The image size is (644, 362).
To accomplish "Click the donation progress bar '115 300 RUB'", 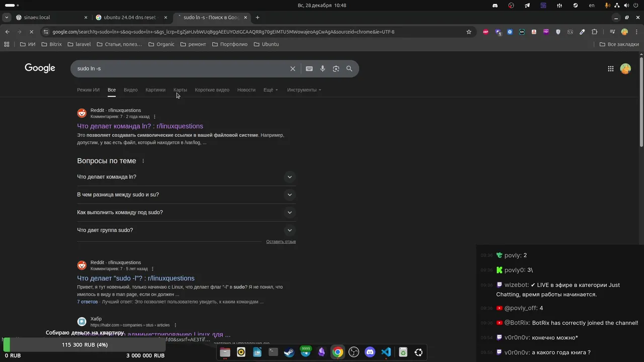I will 85,345.
